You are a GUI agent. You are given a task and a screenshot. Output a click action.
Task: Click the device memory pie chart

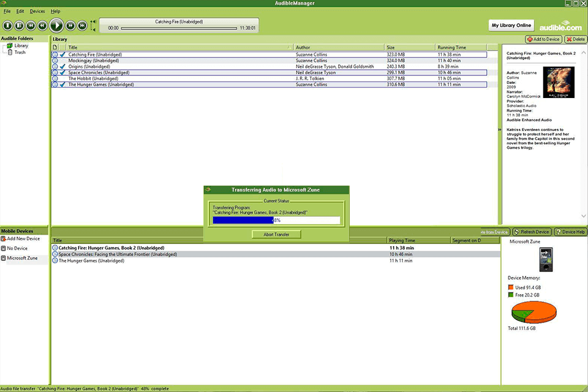click(x=534, y=312)
